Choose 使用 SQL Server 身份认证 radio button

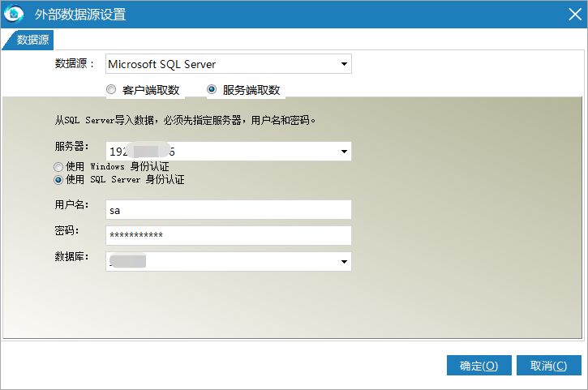(x=58, y=180)
